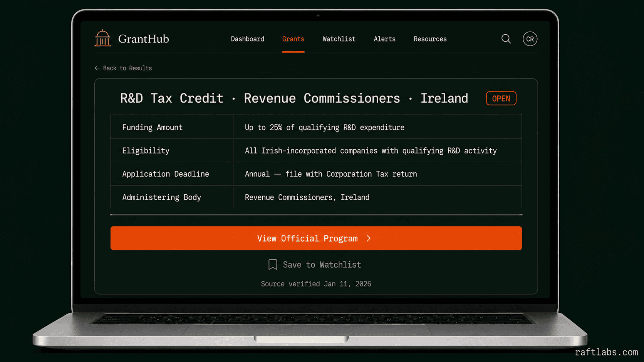Click Save to Watchlist
This screenshot has height=362, width=644.
point(315,265)
